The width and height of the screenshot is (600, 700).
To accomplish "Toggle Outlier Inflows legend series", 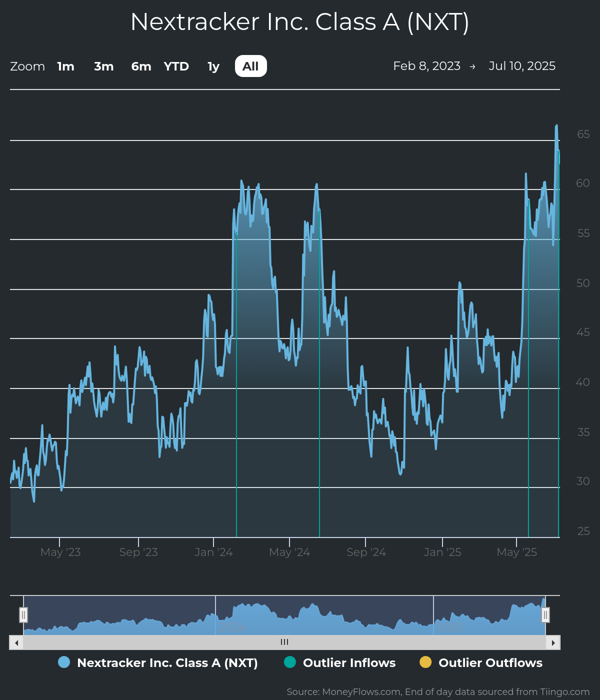I will point(340,662).
